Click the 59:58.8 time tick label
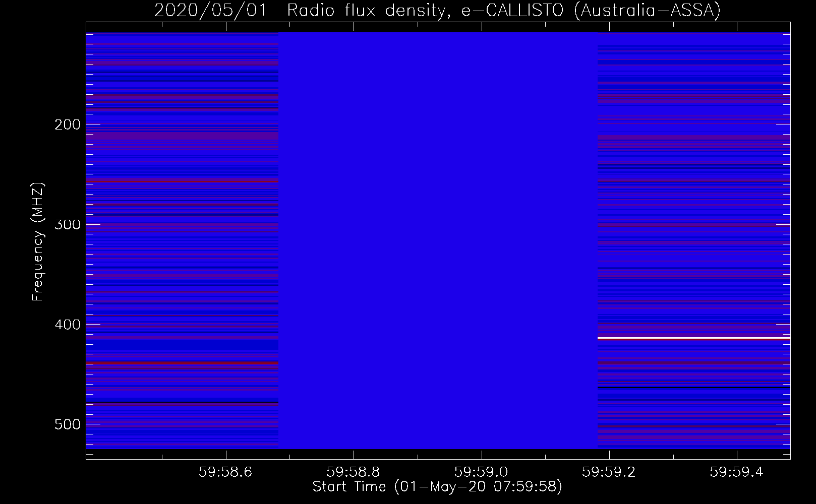Image resolution: width=816 pixels, height=504 pixels. [x=354, y=472]
